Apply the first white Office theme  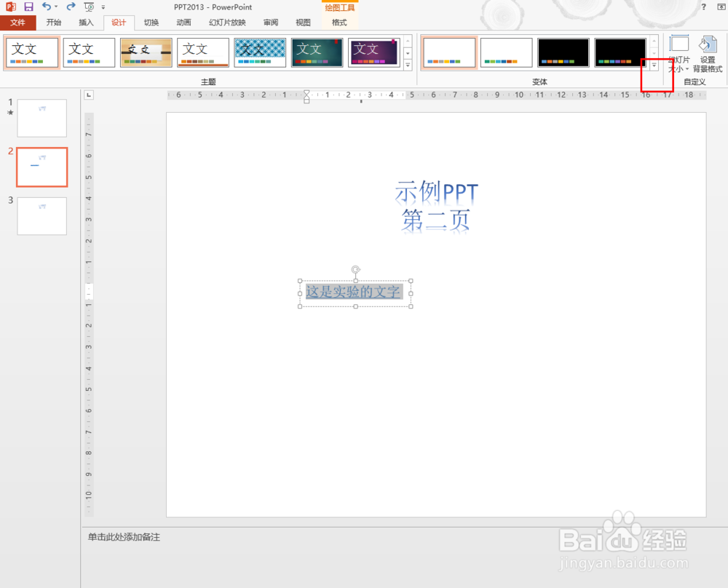point(32,53)
